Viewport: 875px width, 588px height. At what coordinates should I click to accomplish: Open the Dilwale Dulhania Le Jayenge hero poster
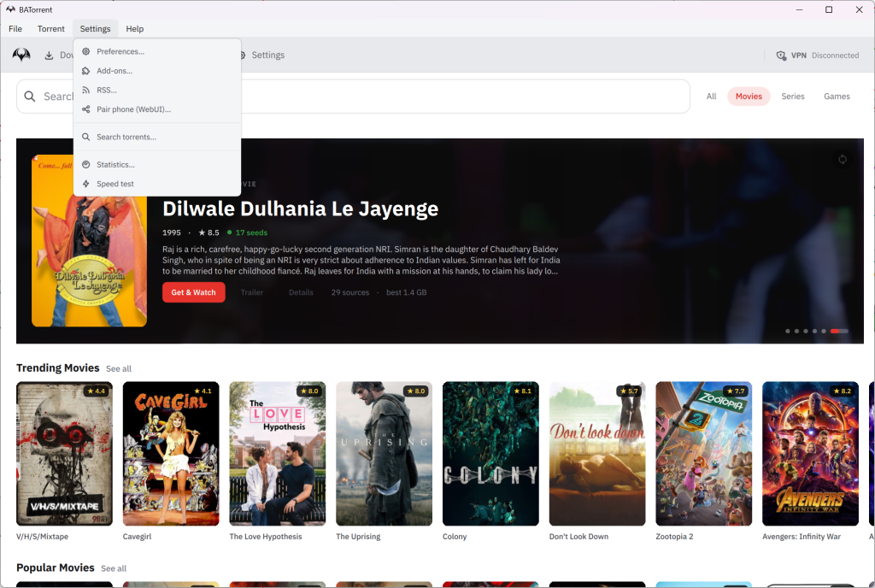[89, 240]
